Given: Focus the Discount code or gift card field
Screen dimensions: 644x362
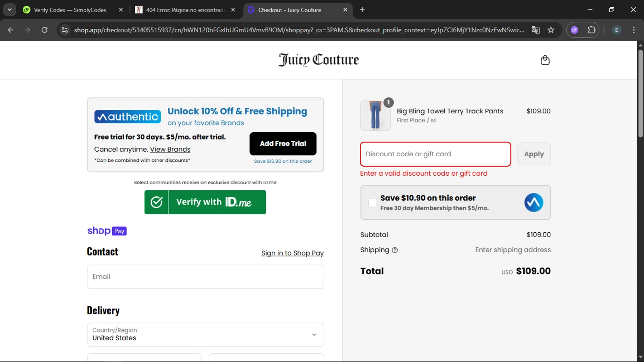Looking at the screenshot, I should pos(435,154).
